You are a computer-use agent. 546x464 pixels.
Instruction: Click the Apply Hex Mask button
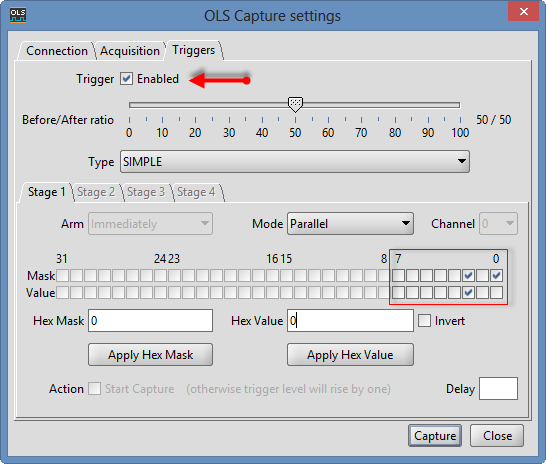150,355
